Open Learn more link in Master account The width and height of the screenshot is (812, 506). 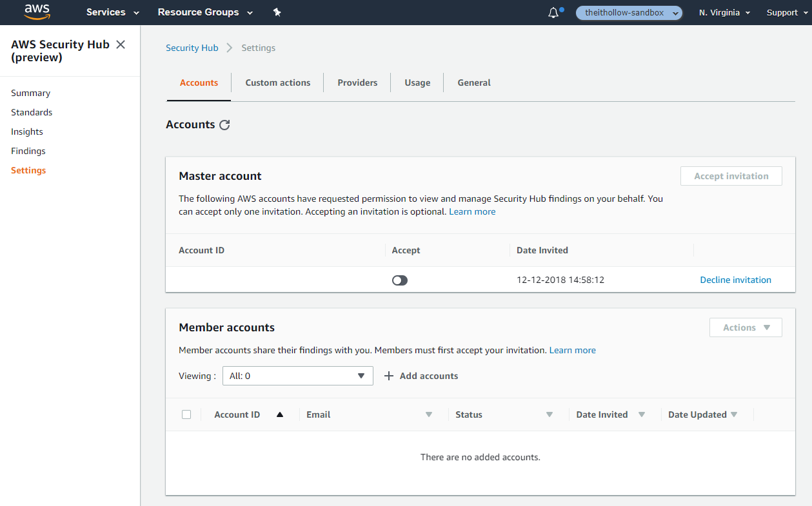pyautogui.click(x=472, y=211)
